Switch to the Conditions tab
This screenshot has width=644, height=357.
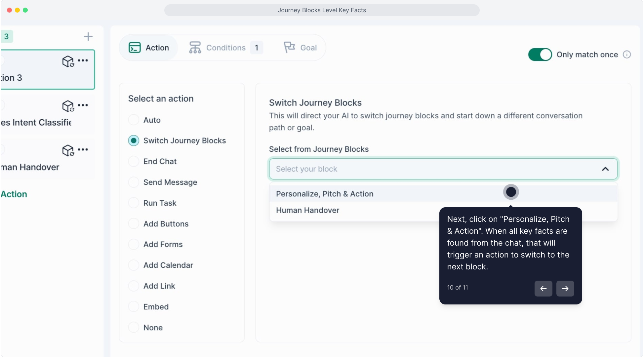tap(226, 48)
